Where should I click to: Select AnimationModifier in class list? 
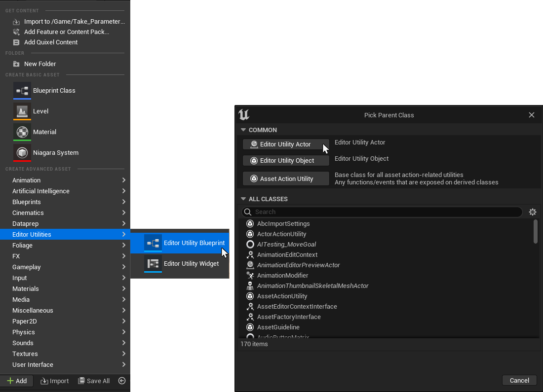tap(282, 276)
